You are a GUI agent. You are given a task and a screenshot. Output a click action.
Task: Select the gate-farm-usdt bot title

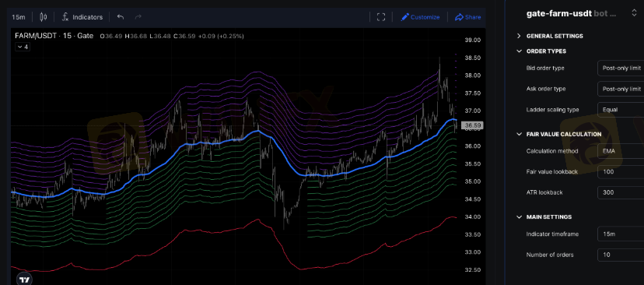(559, 13)
